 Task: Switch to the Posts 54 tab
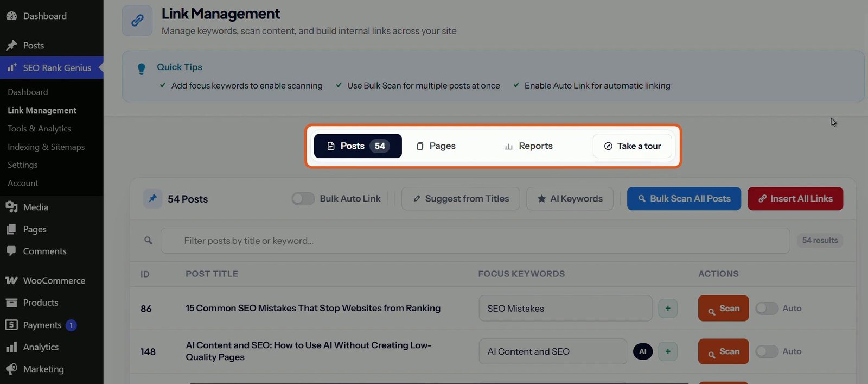pos(358,146)
